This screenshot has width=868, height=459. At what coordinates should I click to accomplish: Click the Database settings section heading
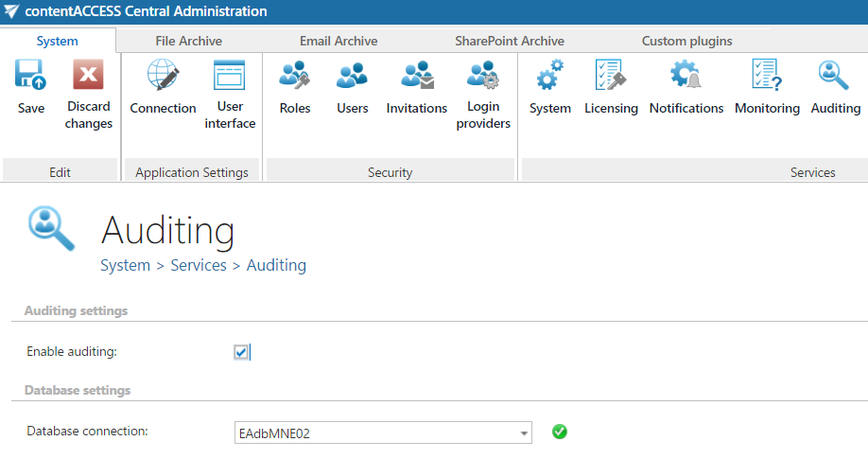click(x=78, y=390)
